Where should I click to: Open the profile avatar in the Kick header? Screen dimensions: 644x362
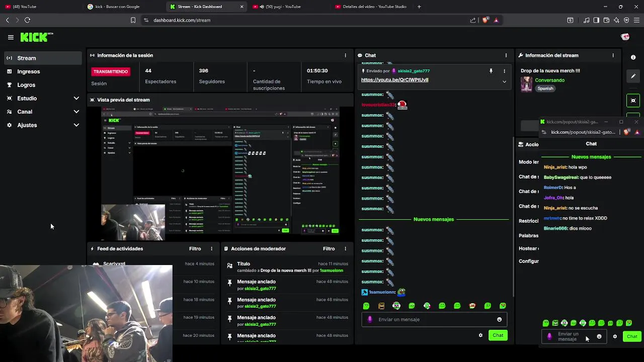[x=625, y=37]
